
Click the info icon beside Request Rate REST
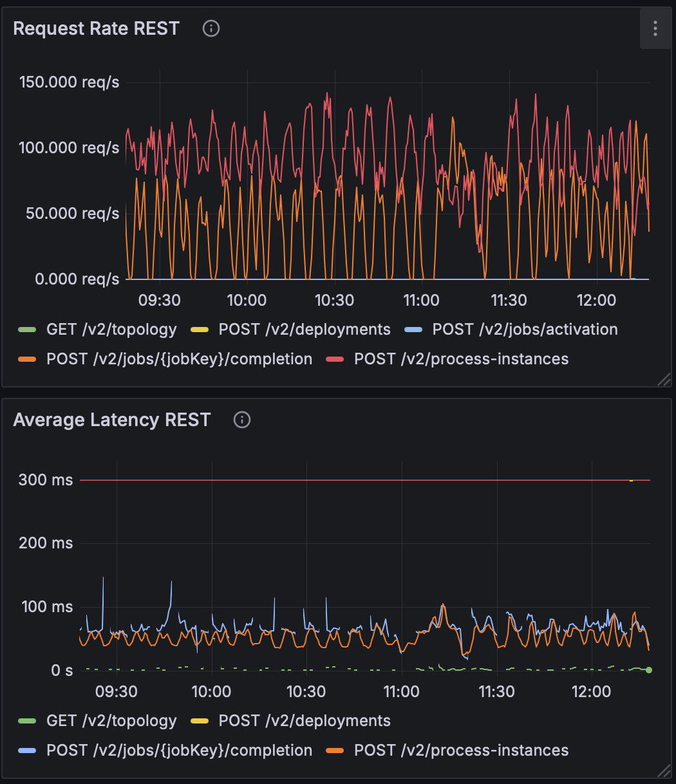coord(211,28)
